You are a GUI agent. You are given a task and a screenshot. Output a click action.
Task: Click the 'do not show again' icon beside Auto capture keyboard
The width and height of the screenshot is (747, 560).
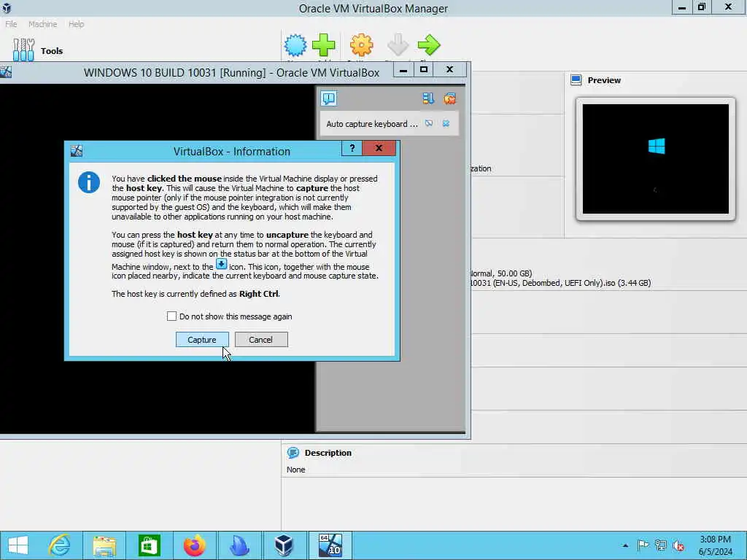429,123
